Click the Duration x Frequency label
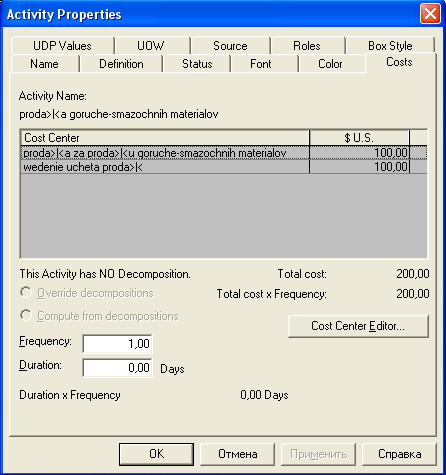 tap(70, 395)
